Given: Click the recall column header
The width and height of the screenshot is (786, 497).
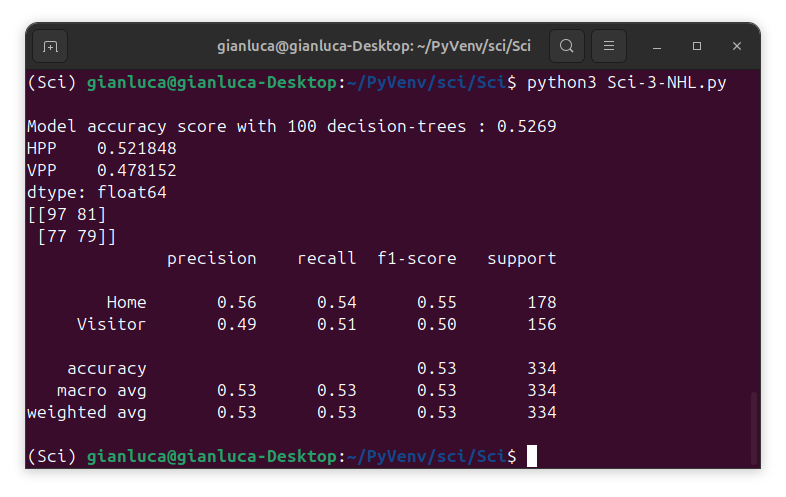Looking at the screenshot, I should (326, 258).
